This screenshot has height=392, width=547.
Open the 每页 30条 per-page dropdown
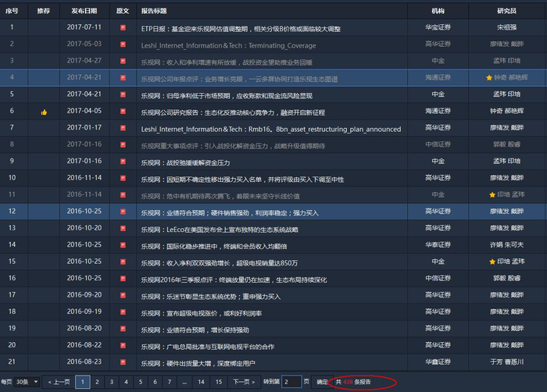27,382
